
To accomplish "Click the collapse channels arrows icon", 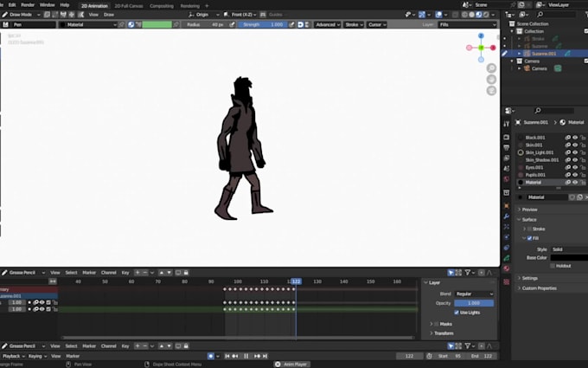I will (53, 281).
